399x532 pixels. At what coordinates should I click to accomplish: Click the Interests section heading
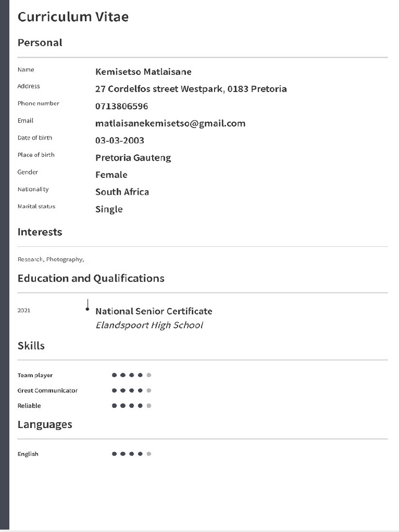point(40,232)
